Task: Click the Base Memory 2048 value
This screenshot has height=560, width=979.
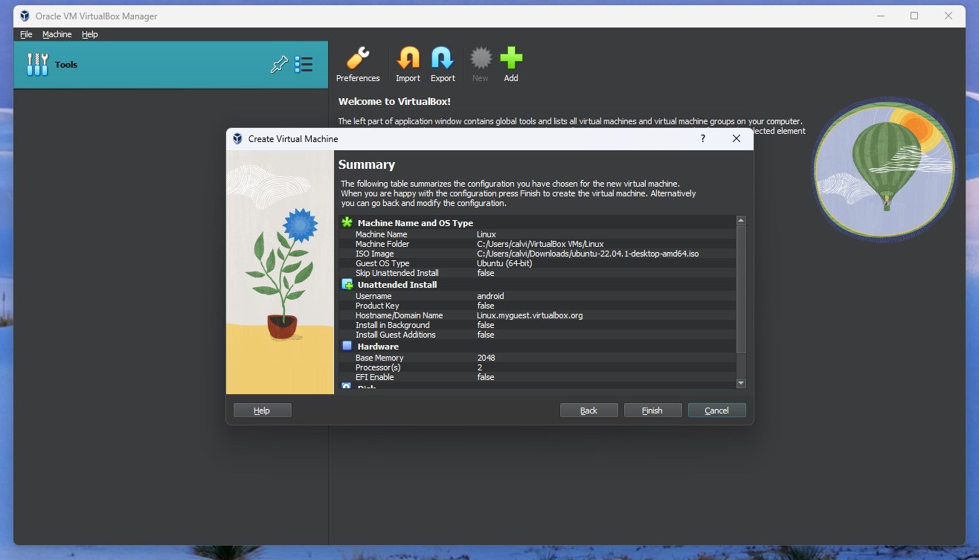Action: pyautogui.click(x=486, y=358)
